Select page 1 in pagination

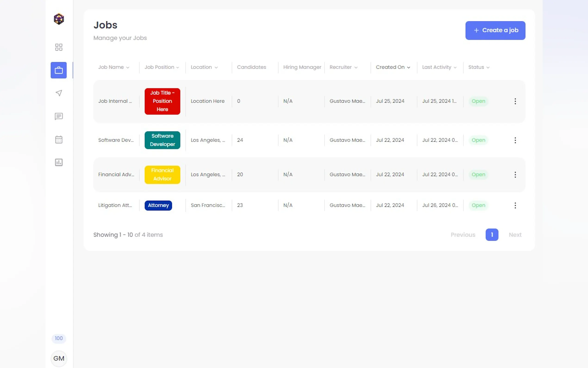pos(492,235)
